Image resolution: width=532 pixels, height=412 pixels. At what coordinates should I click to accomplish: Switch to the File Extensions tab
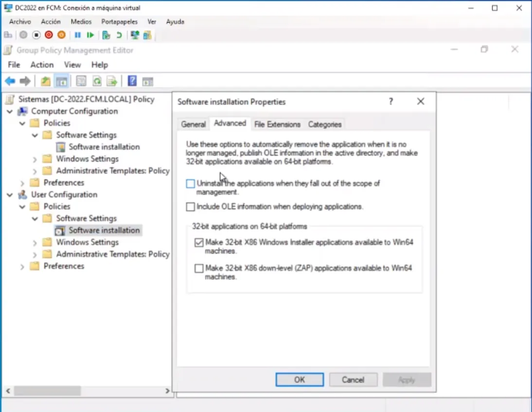tap(277, 124)
